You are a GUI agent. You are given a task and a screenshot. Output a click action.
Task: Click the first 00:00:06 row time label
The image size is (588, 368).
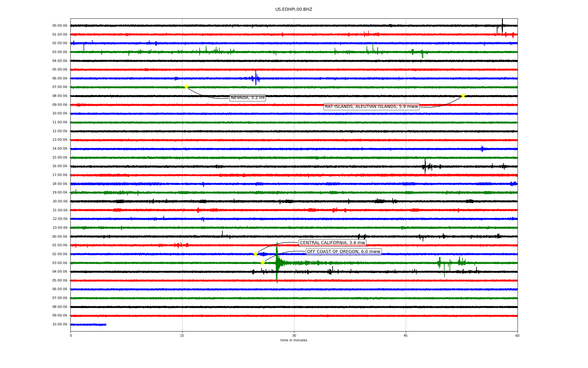click(x=60, y=26)
